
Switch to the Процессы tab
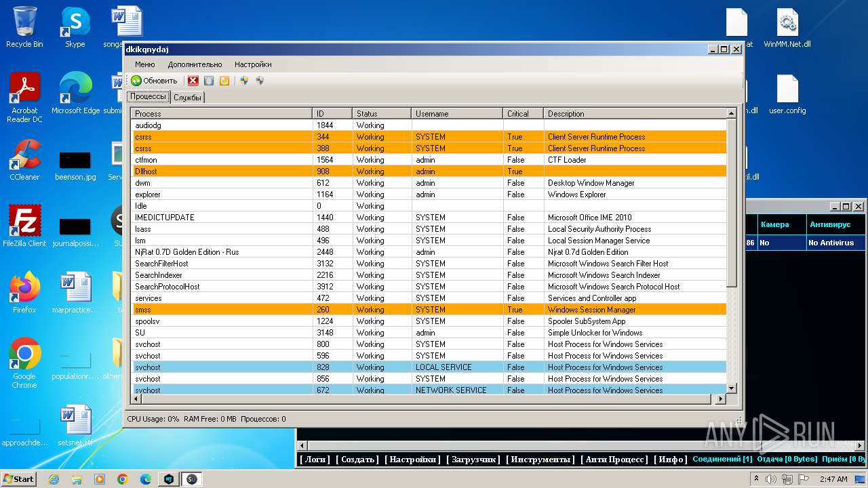tap(148, 97)
